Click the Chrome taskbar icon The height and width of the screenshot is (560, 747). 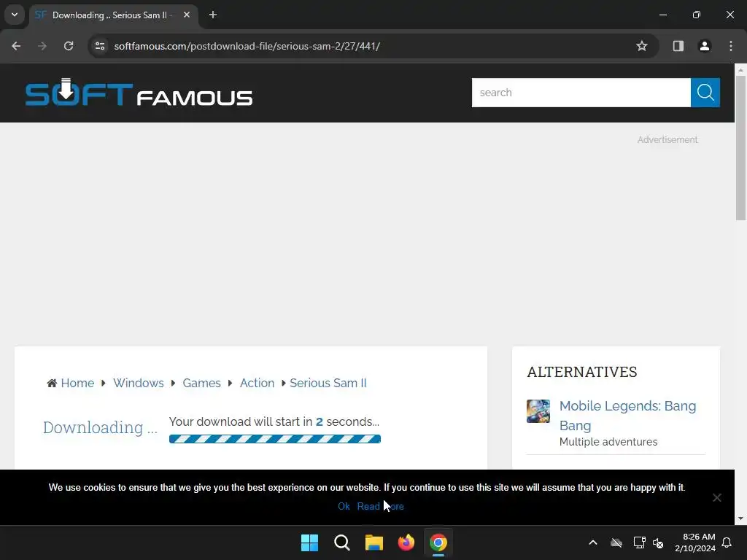438,542
